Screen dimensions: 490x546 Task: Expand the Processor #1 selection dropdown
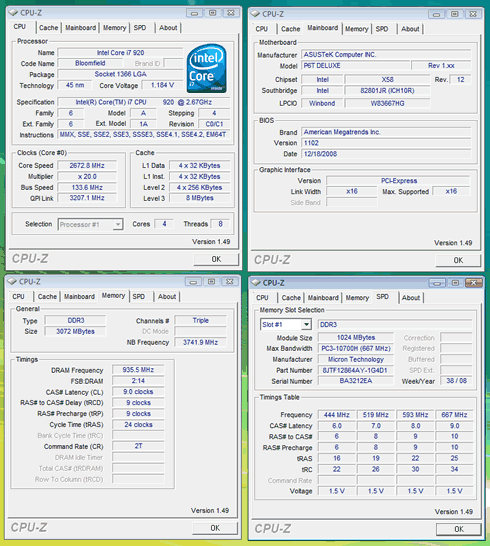[118, 224]
